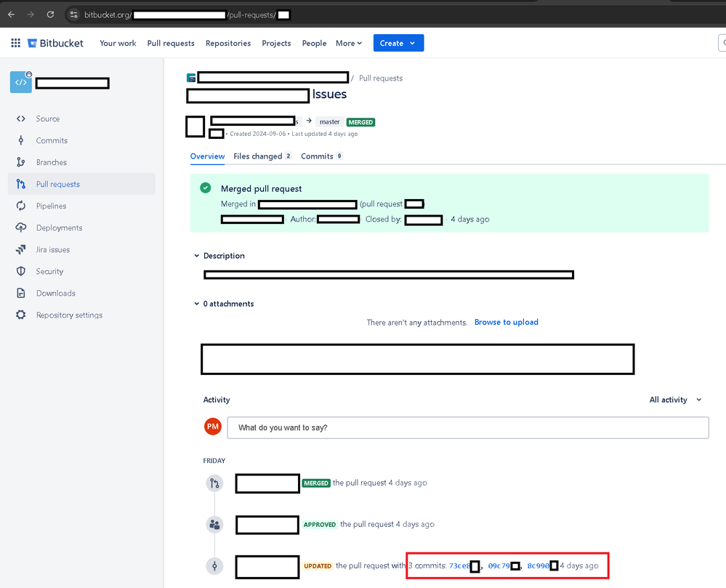The height and width of the screenshot is (588, 726).
Task: Go back with browser back arrow
Action: (11, 15)
